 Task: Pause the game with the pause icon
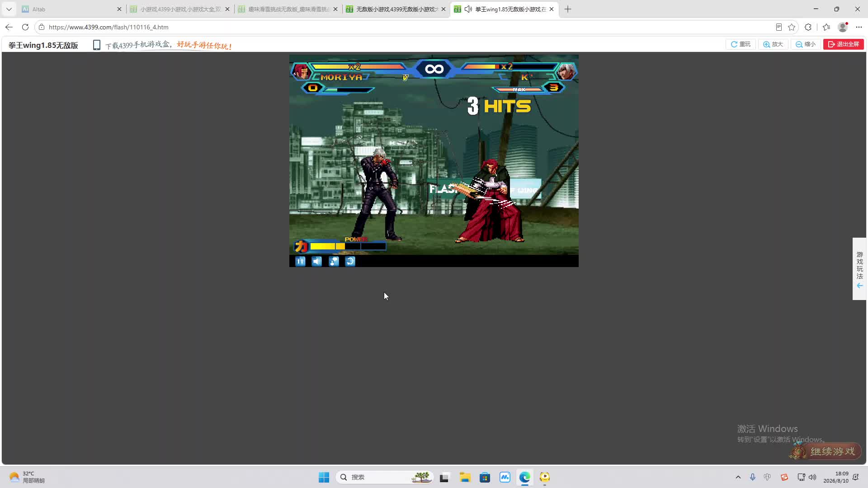tap(300, 261)
